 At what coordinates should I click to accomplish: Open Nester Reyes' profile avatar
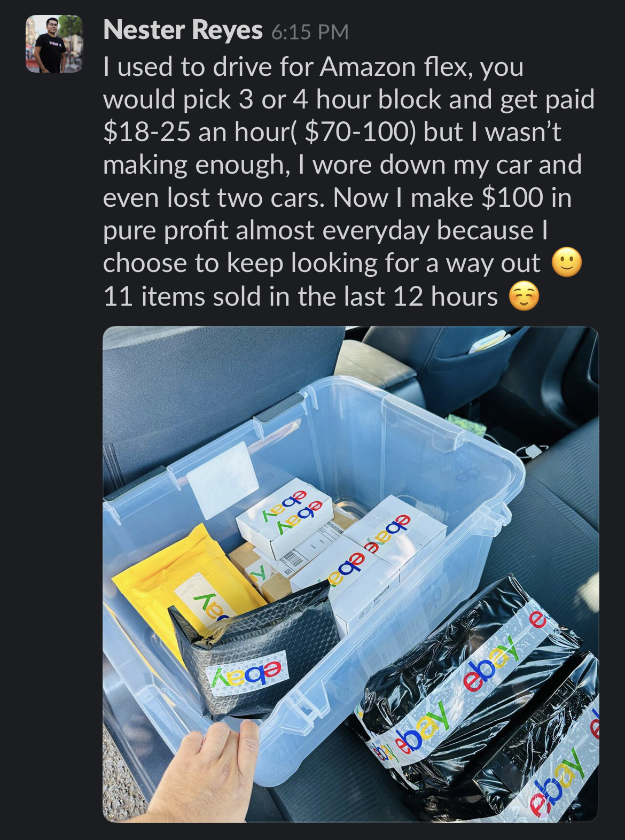point(54,44)
